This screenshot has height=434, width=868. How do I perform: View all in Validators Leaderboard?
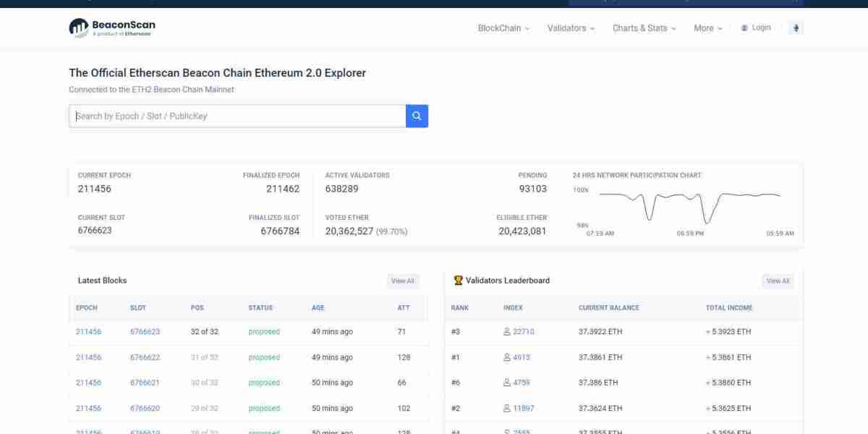pyautogui.click(x=778, y=281)
